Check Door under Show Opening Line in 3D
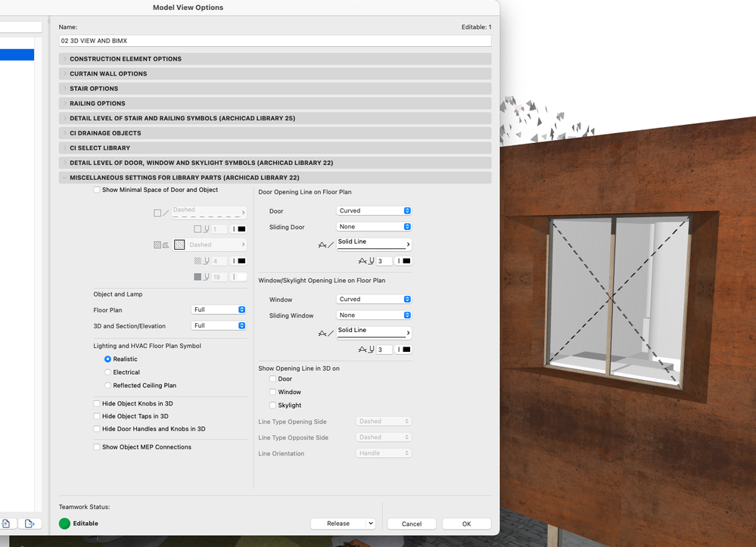This screenshot has height=547, width=756. (x=273, y=379)
